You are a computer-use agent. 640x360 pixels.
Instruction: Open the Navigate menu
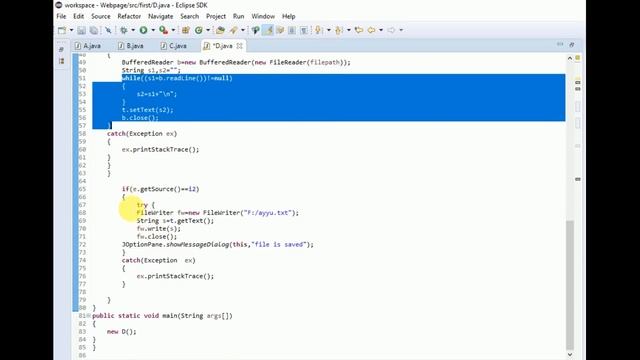[160, 16]
